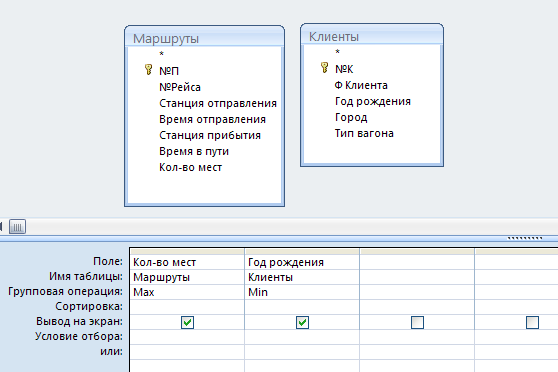Check display checkbox in third grid column
Screen dimensions: 558x372
[417, 323]
